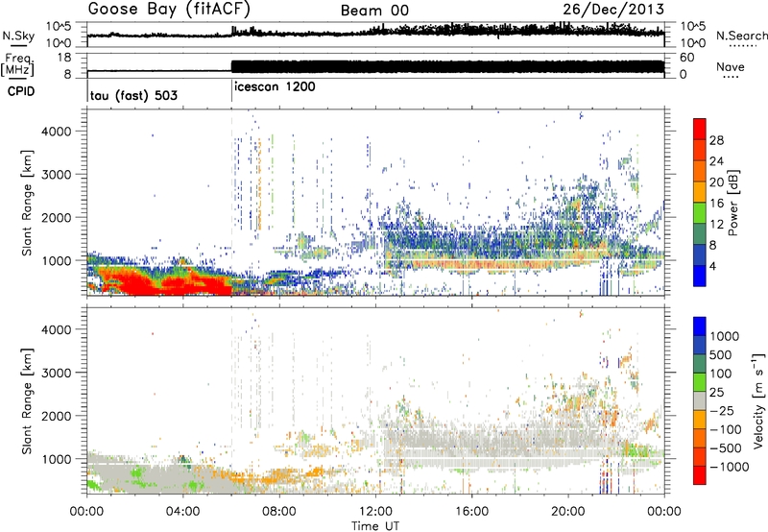Click the thick black frequency band trace

[x=447, y=66]
